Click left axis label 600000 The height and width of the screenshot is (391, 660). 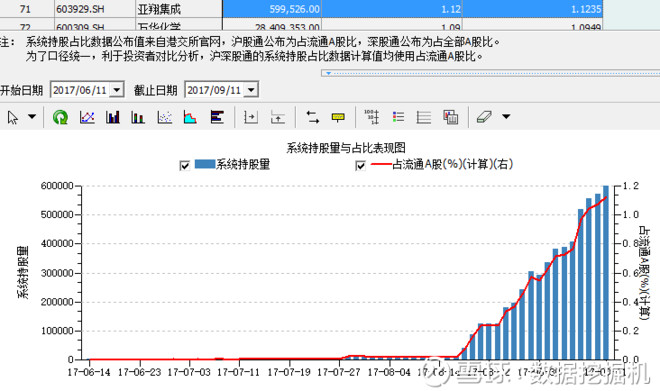[x=57, y=186]
